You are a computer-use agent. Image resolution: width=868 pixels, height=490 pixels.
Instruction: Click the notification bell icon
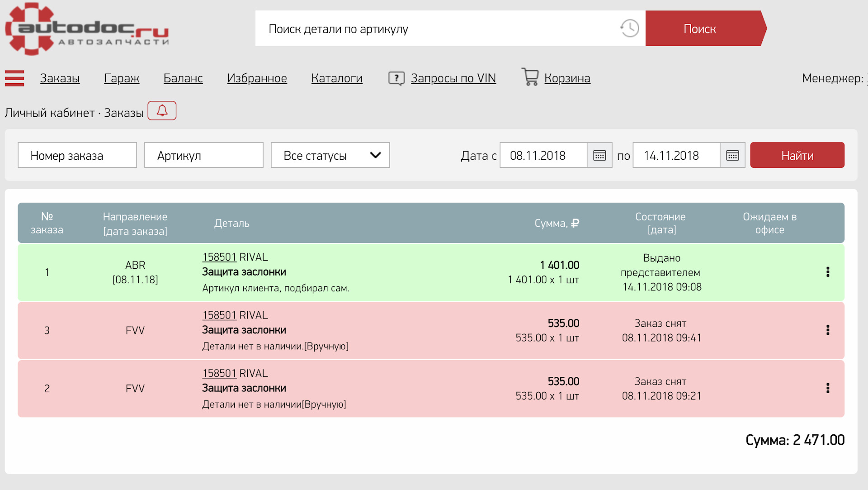[x=162, y=111]
